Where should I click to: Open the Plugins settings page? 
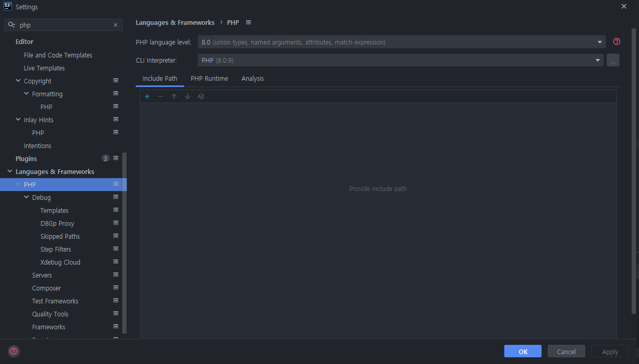click(26, 158)
